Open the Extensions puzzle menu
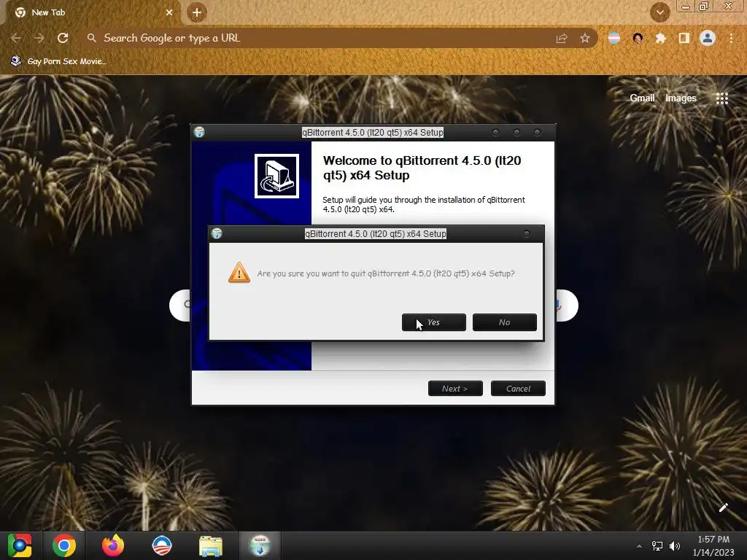This screenshot has height=560, width=747. (660, 38)
